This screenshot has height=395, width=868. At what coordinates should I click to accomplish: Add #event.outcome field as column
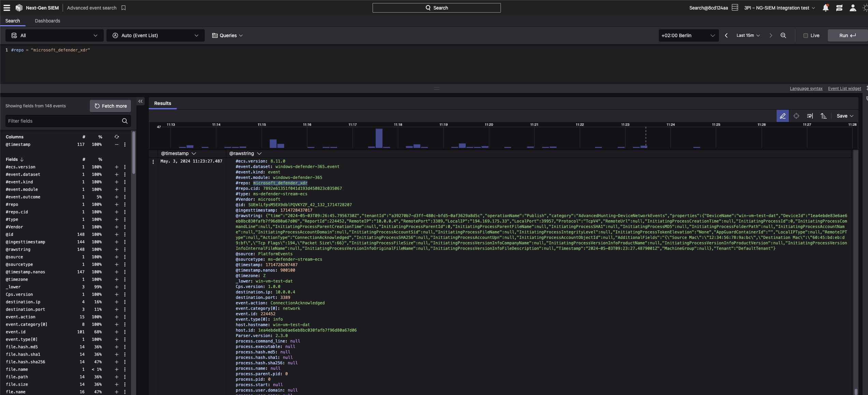click(x=116, y=197)
